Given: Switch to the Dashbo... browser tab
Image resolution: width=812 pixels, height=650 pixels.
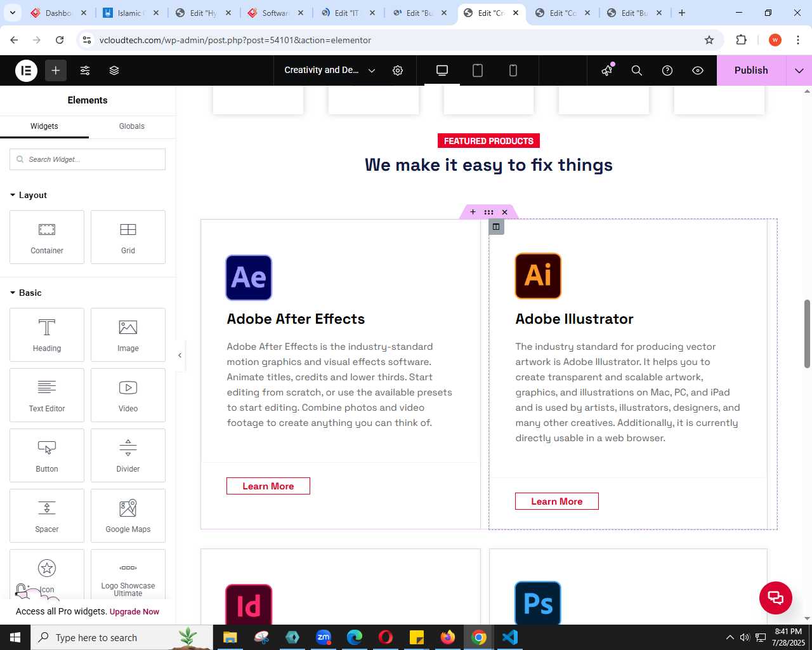Looking at the screenshot, I should click(58, 13).
